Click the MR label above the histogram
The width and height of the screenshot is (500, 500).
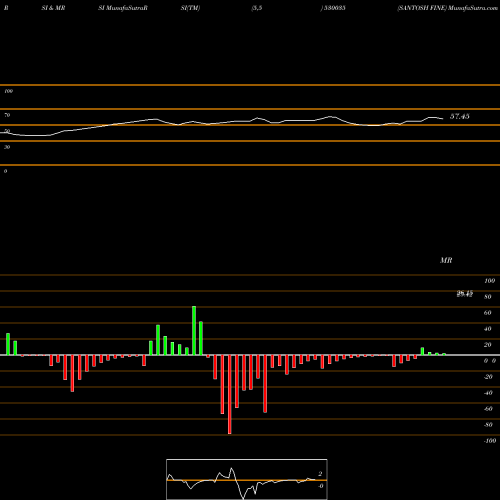[446, 260]
